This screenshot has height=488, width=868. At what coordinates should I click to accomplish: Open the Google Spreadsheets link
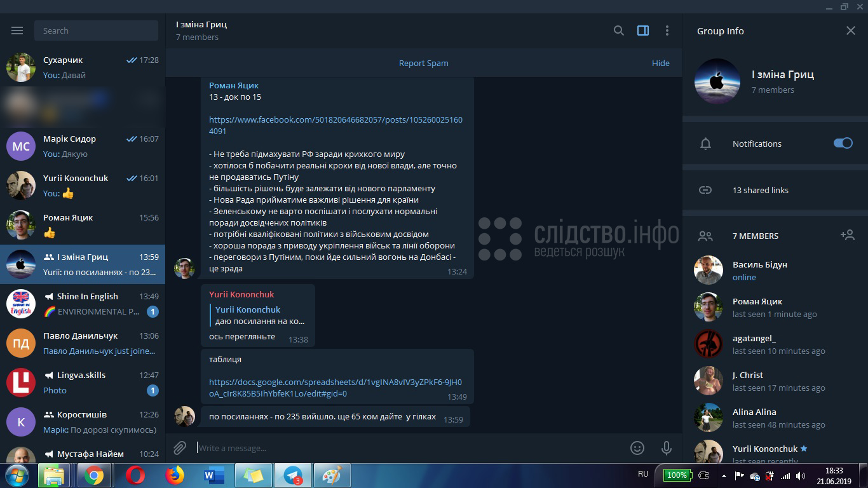[x=336, y=388]
